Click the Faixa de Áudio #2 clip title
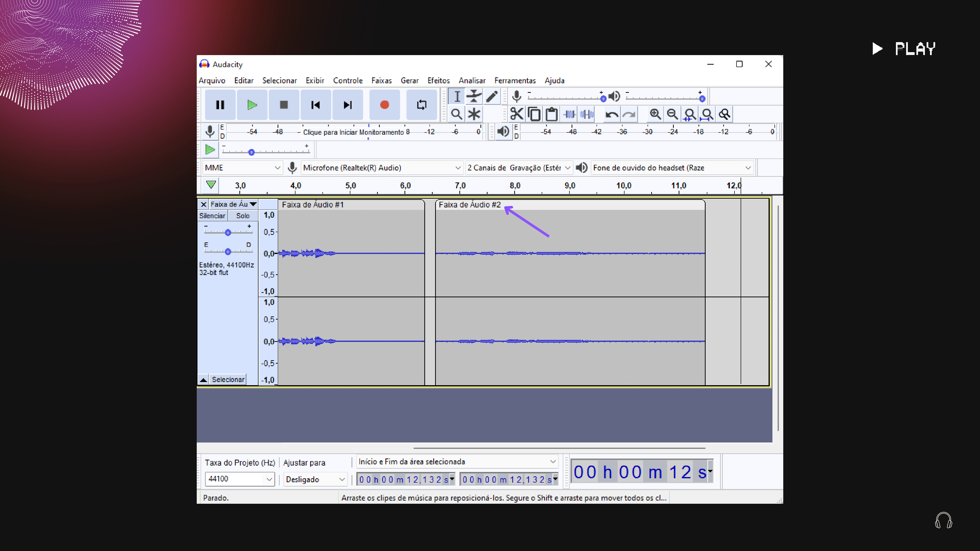 pos(469,204)
